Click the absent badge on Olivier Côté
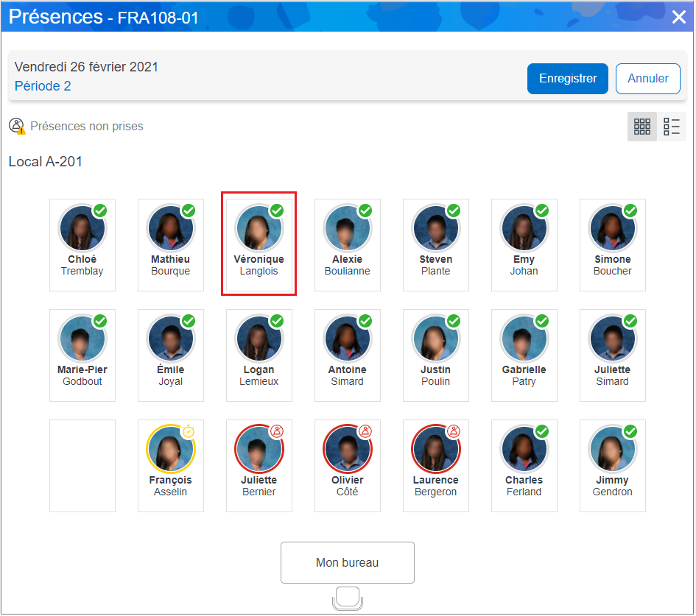696x616 pixels. click(365, 431)
